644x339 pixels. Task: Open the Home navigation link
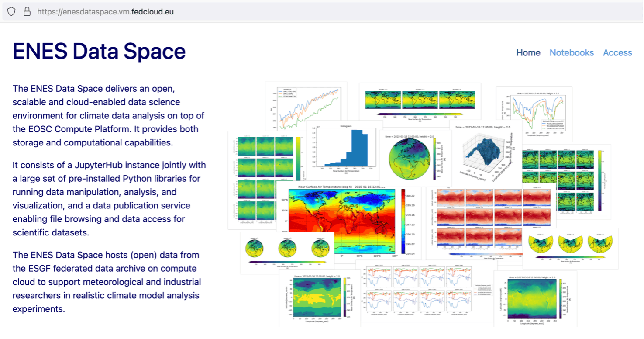click(x=528, y=52)
